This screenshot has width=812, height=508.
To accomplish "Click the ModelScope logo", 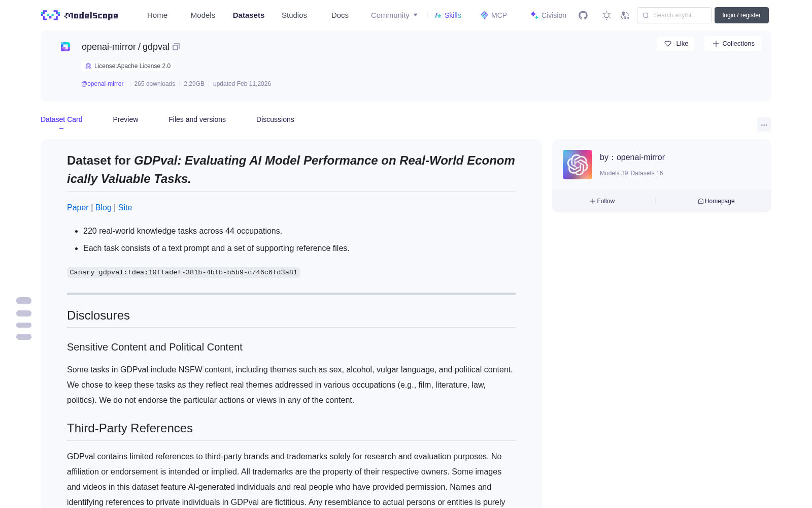I will click(x=79, y=15).
